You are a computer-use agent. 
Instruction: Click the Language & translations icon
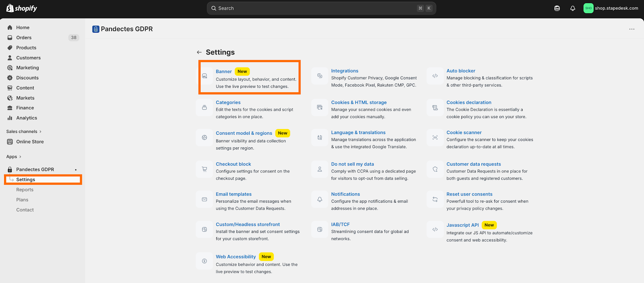click(x=320, y=138)
